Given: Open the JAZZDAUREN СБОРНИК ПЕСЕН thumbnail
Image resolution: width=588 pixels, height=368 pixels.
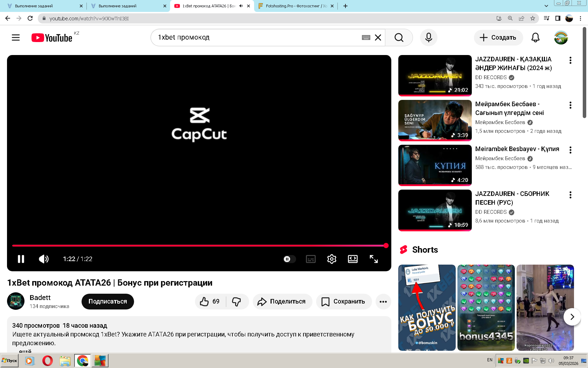Looking at the screenshot, I should 435,210.
